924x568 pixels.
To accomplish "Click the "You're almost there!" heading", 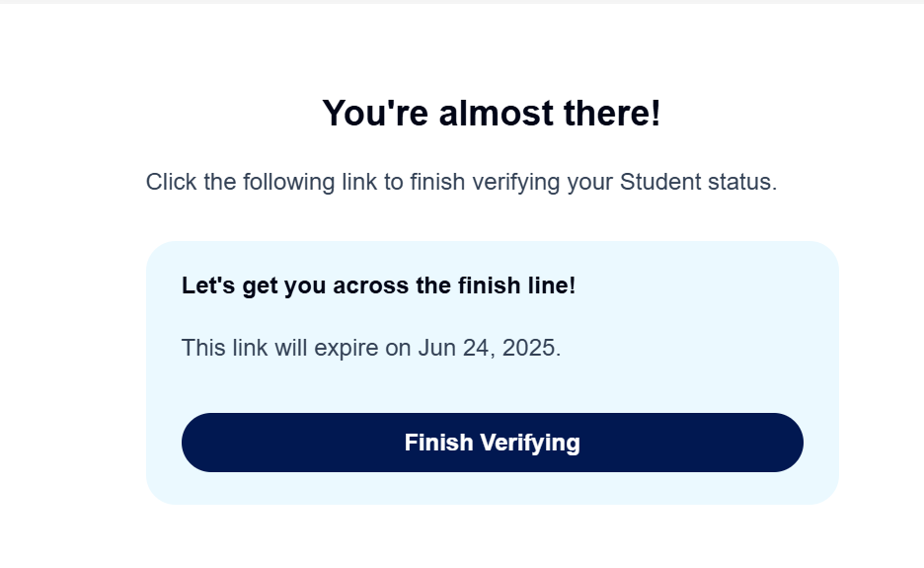I will pyautogui.click(x=491, y=114).
